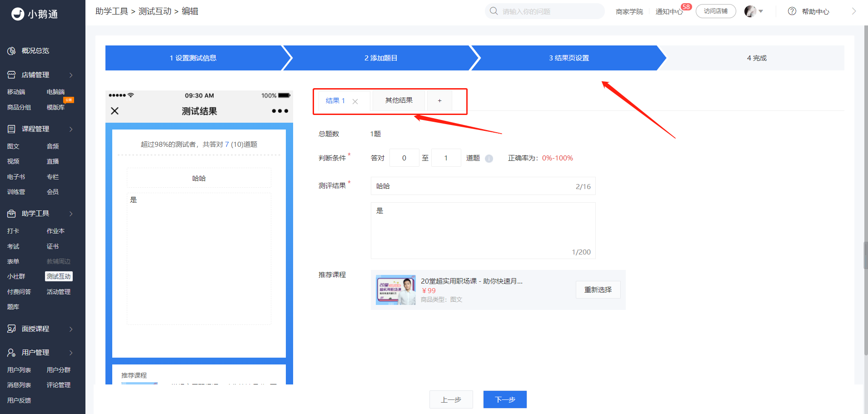The image size is (868, 414).
Task: Expand 店铺管理 chevron
Action: (71, 75)
